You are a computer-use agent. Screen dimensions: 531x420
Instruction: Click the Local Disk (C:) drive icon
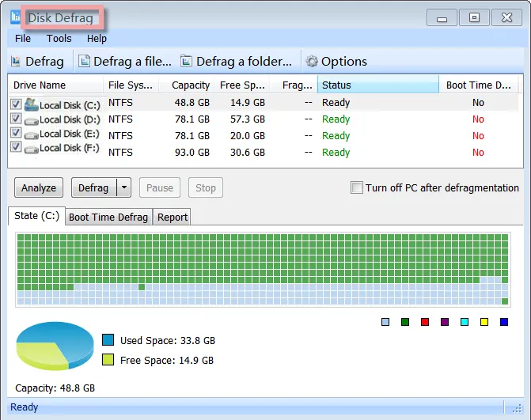(31, 104)
